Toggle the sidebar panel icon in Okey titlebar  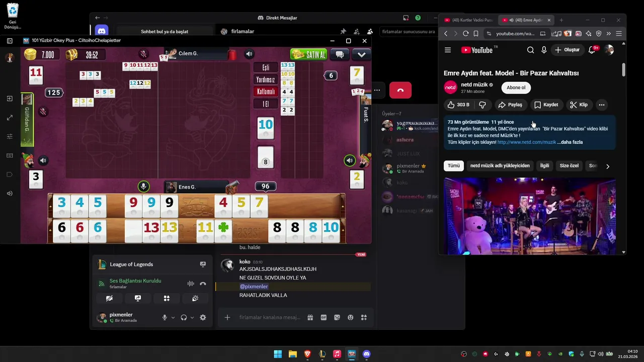pos(10,41)
